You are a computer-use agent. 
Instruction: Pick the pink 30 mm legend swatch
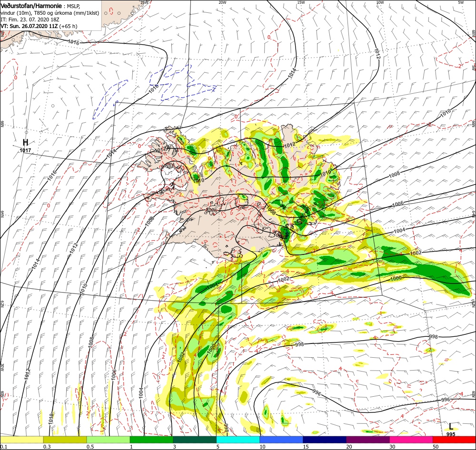coord(411,440)
